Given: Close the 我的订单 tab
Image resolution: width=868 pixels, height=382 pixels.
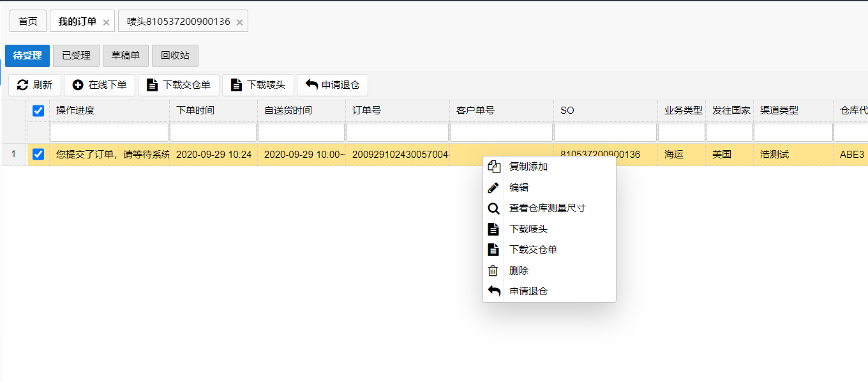Looking at the screenshot, I should (106, 22).
